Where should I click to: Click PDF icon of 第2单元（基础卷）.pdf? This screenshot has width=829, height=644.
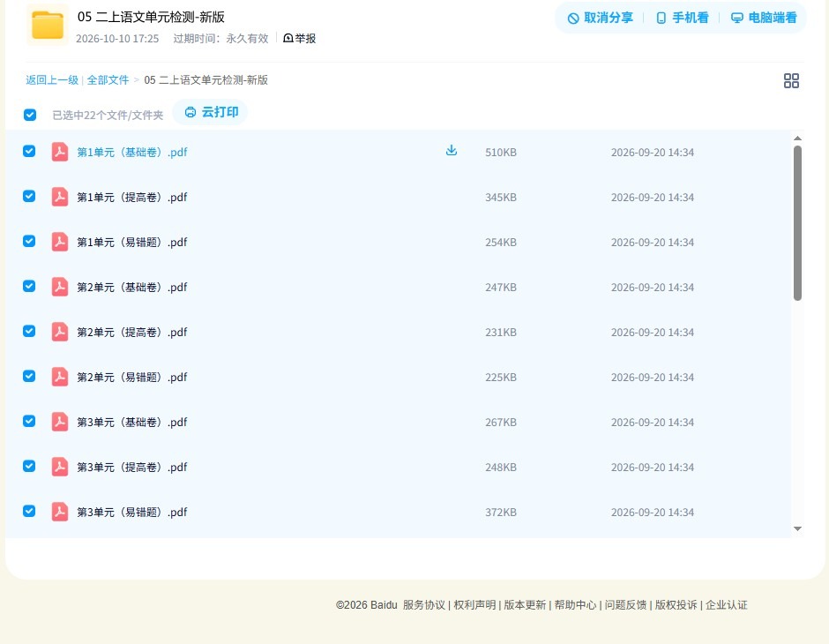point(60,287)
